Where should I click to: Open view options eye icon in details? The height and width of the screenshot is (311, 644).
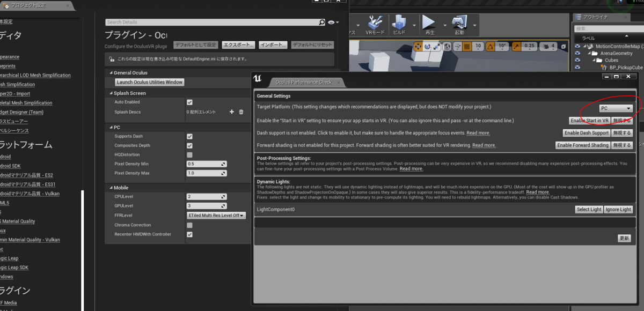pyautogui.click(x=331, y=22)
